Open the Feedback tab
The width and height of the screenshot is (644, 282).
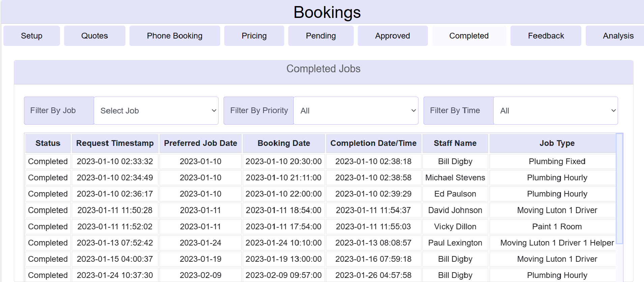546,36
